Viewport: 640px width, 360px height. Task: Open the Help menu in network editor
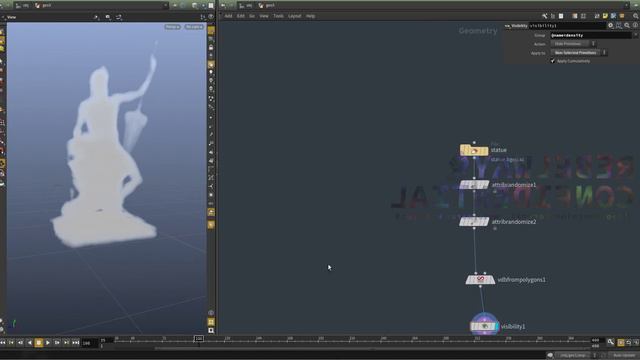click(x=311, y=16)
